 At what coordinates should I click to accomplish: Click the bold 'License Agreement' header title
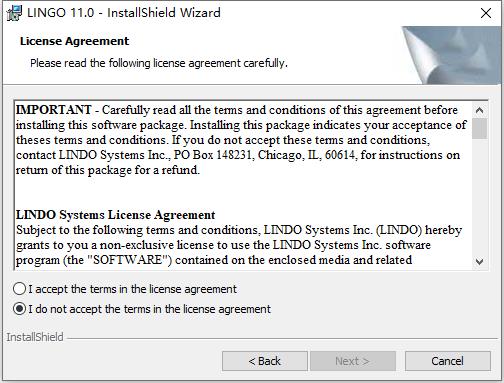(74, 41)
